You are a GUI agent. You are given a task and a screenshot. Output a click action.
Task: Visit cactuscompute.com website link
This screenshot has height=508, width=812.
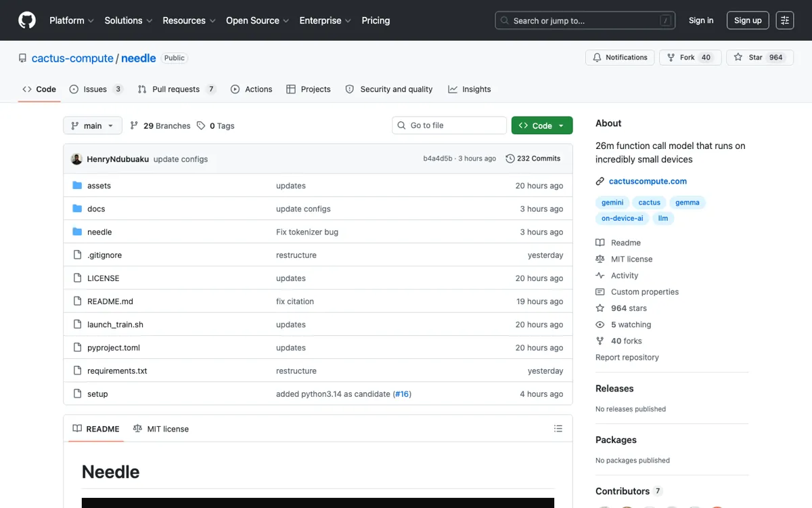click(648, 181)
